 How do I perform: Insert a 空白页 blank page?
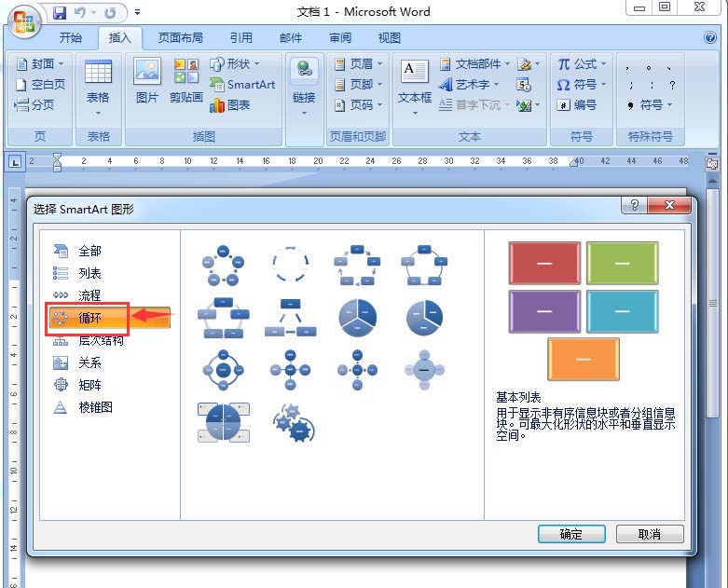point(40,85)
